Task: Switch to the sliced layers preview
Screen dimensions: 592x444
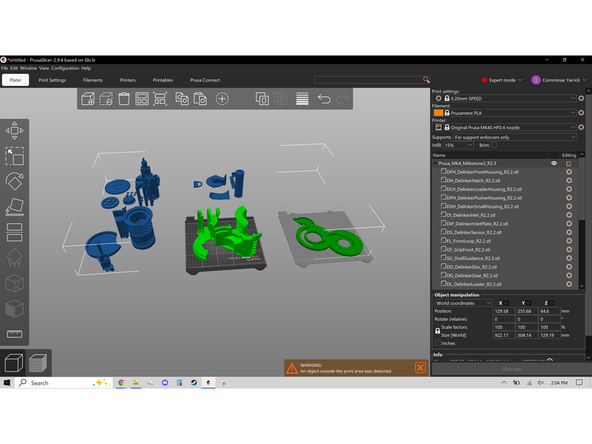Action: click(38, 363)
